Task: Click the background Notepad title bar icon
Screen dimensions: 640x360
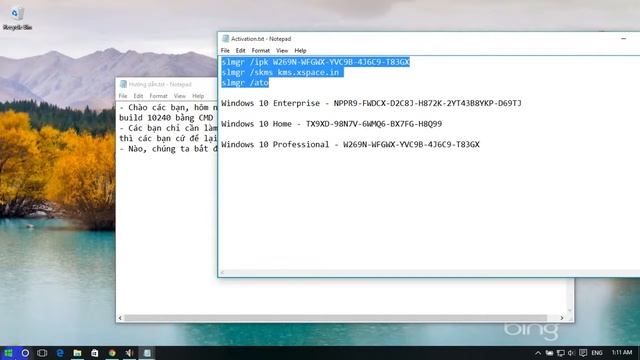Action: click(x=123, y=84)
